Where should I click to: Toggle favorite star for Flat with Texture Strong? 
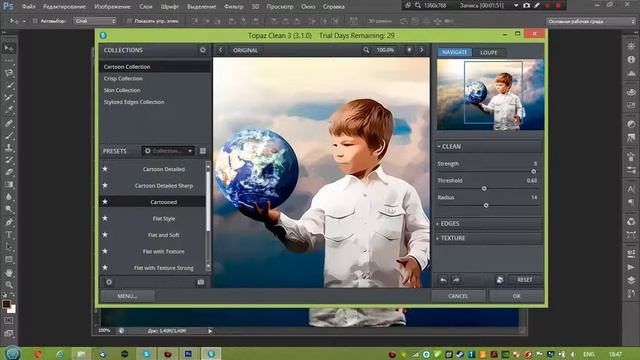[x=105, y=268]
